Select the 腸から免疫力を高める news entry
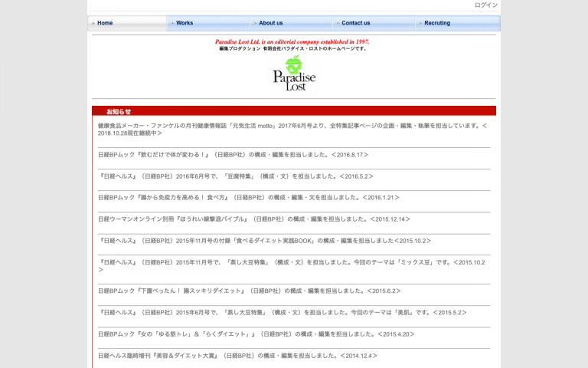The height and width of the screenshot is (368, 588). click(248, 198)
